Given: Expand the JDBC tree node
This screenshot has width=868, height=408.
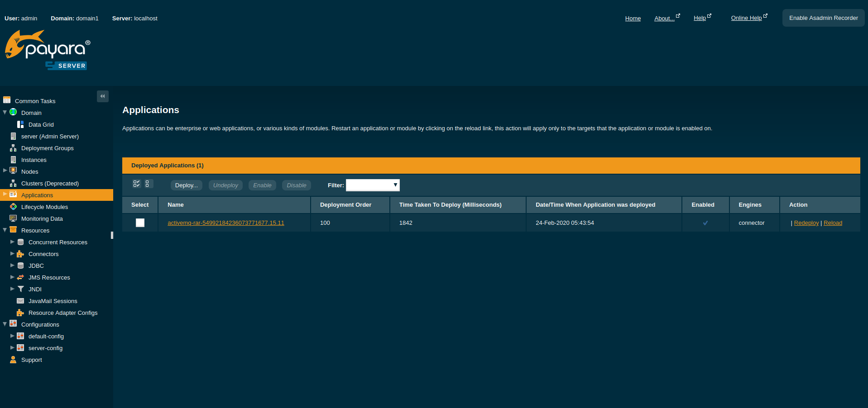Looking at the screenshot, I should tap(12, 266).
